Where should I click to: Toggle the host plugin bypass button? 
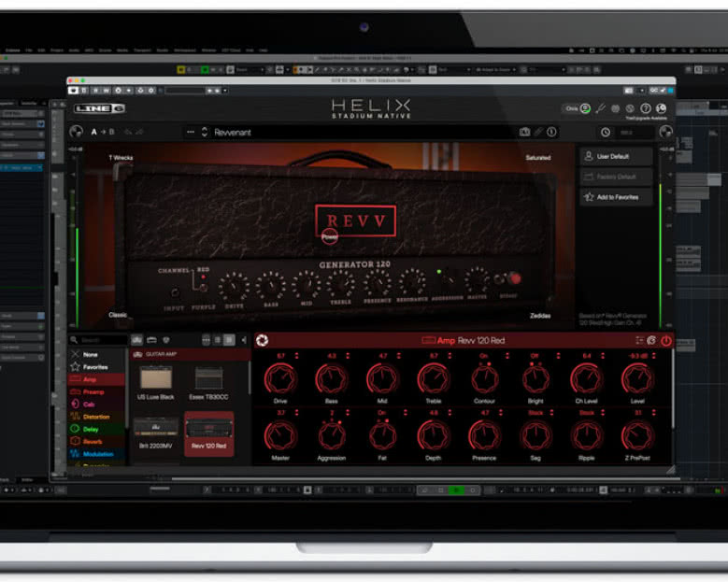[73, 91]
